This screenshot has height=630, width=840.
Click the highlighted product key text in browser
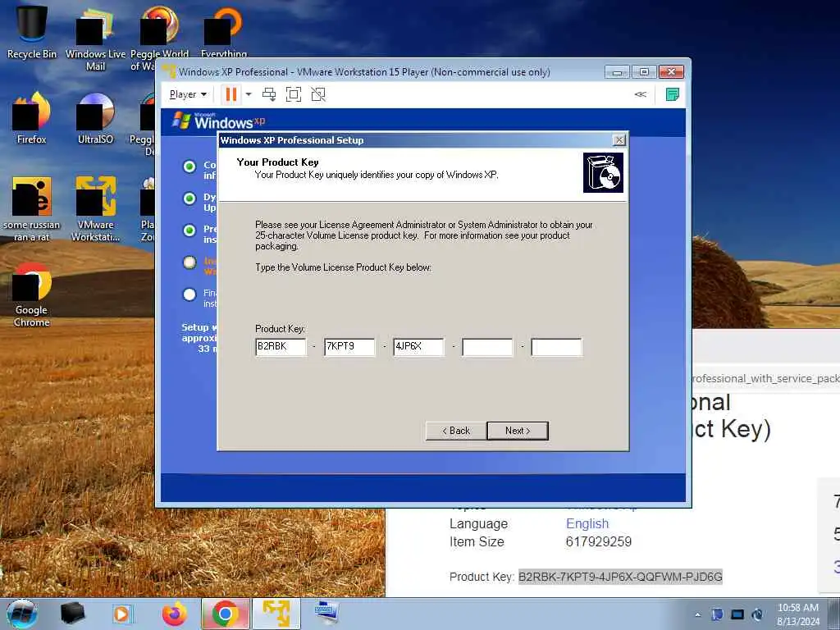click(620, 577)
